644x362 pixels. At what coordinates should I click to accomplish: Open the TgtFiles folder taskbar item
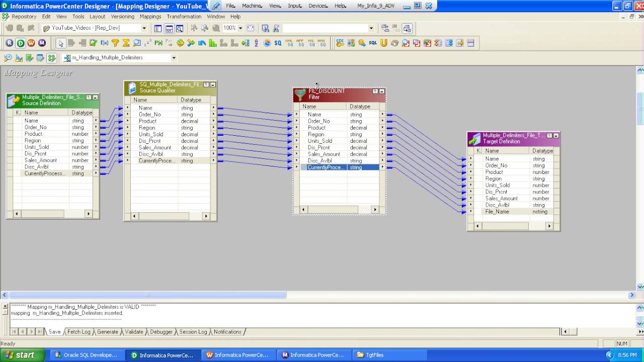(388, 355)
